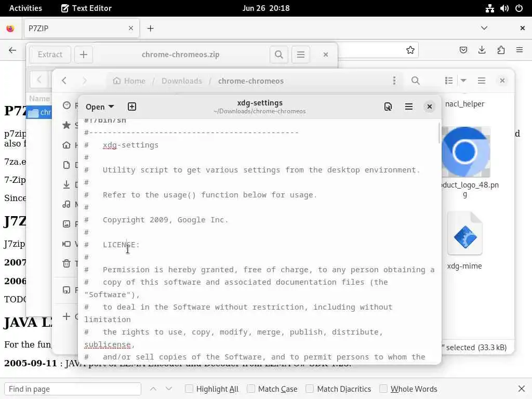Open Firefox downloads panel
The width and height of the screenshot is (532, 399).
[482, 50]
